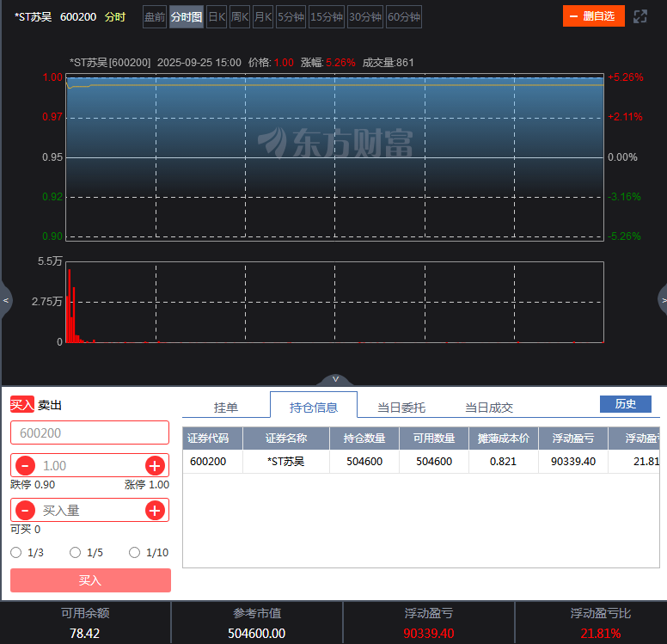Click floating profit cell 90339.40 in table

click(x=573, y=462)
